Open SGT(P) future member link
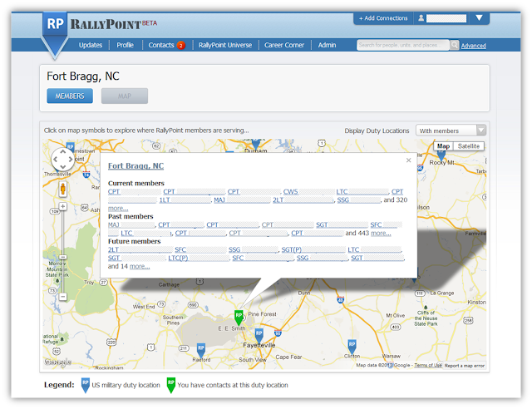 point(292,250)
